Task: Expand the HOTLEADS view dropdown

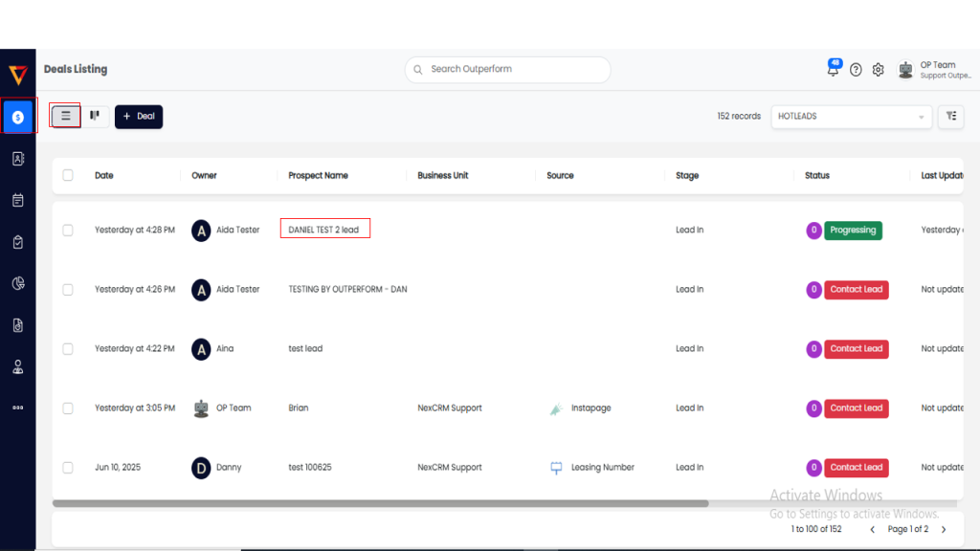Action: (851, 117)
